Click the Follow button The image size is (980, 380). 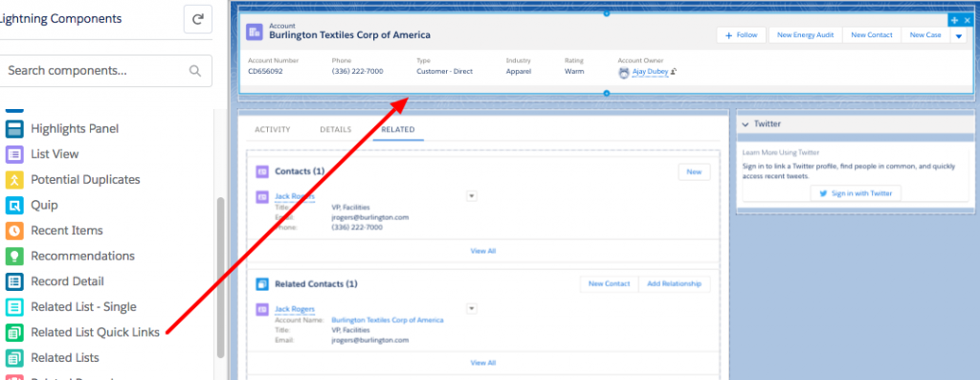point(742,35)
